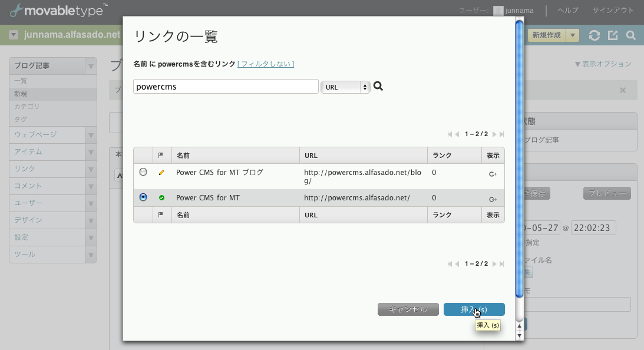
Task: Click the refresh/rebuild icon in header
Action: (x=595, y=35)
